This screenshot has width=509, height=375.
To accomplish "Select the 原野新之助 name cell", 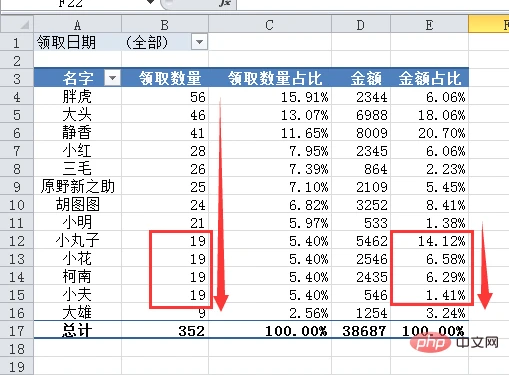I will 77,187.
